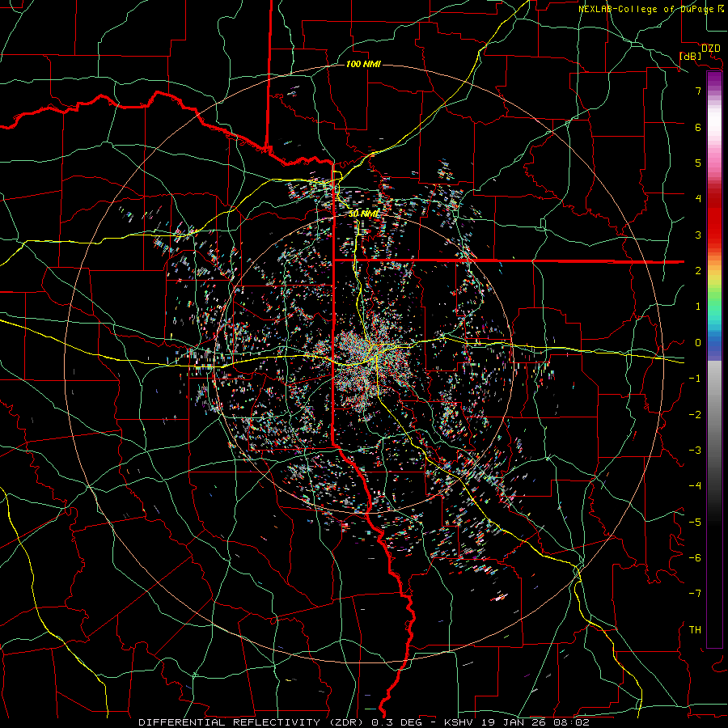Screen dimensions: 728x728
Task: Click the 5 value on the color scale
Action: coord(698,163)
